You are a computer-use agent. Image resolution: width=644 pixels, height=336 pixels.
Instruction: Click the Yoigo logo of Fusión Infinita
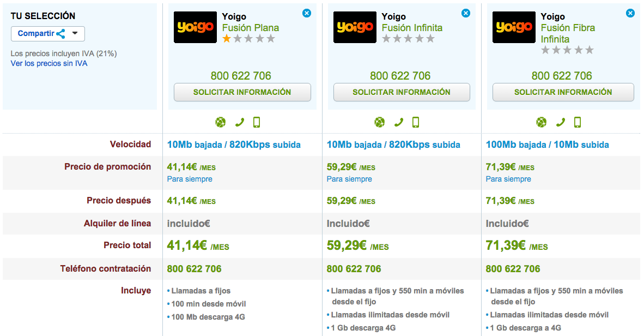point(355,27)
